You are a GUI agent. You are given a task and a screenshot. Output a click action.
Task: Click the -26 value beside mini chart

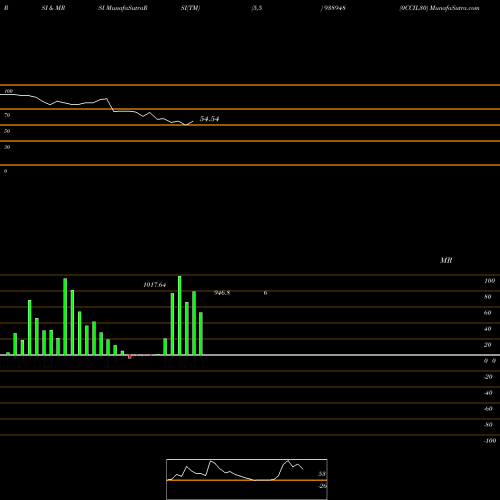[x=322, y=486]
